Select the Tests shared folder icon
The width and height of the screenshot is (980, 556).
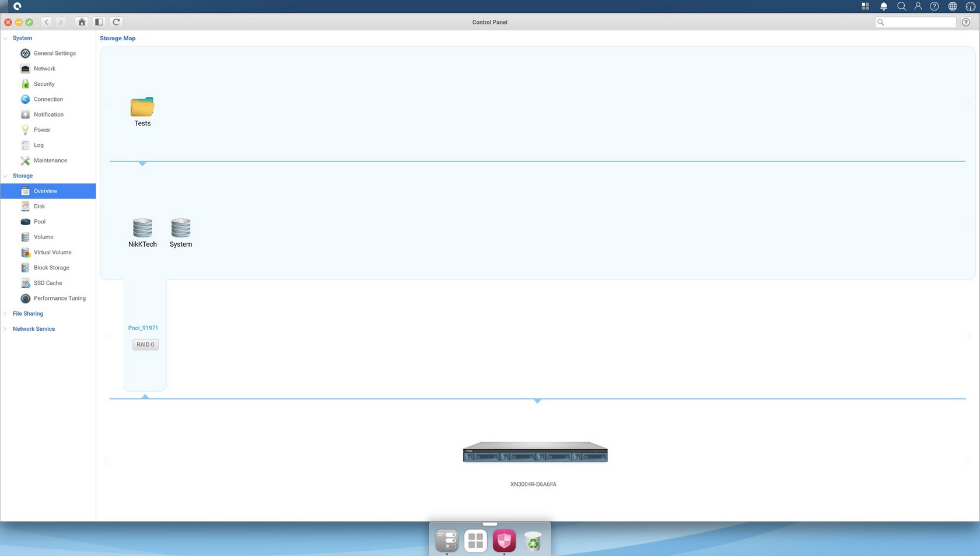point(142,107)
